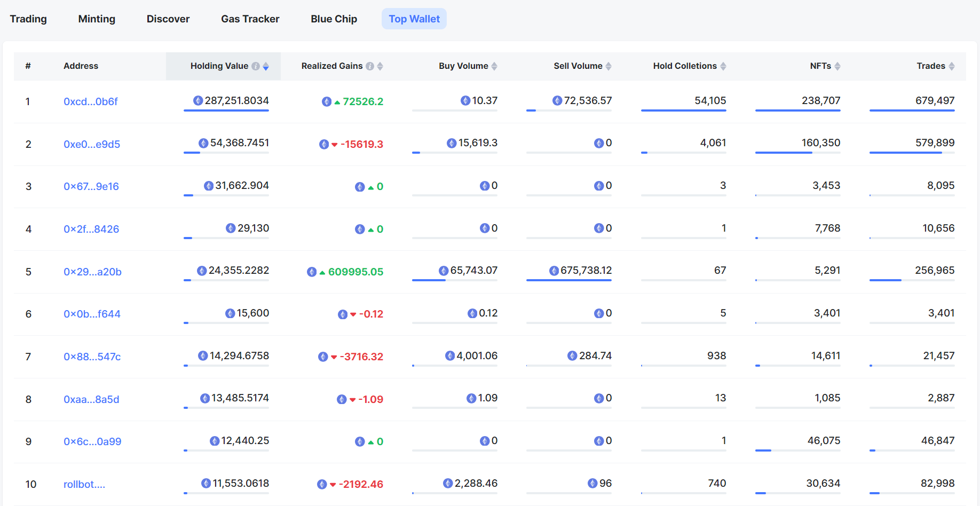The height and width of the screenshot is (506, 980).
Task: Open wallet address 0x0b...f644
Action: (92, 314)
